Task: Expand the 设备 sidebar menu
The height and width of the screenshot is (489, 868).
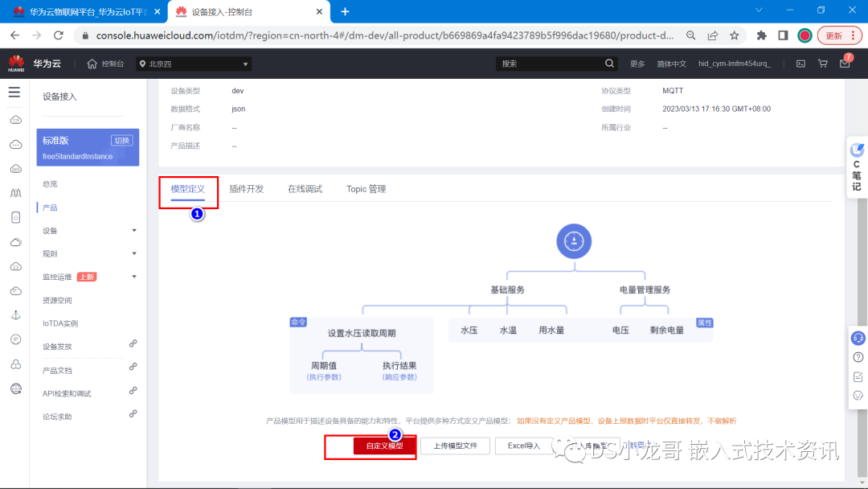Action: (72, 231)
